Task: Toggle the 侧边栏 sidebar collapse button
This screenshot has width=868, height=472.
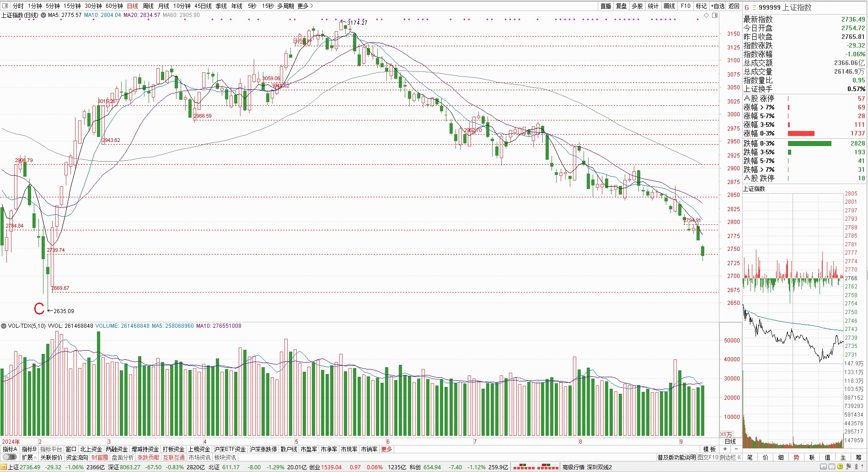Action: tap(730, 457)
